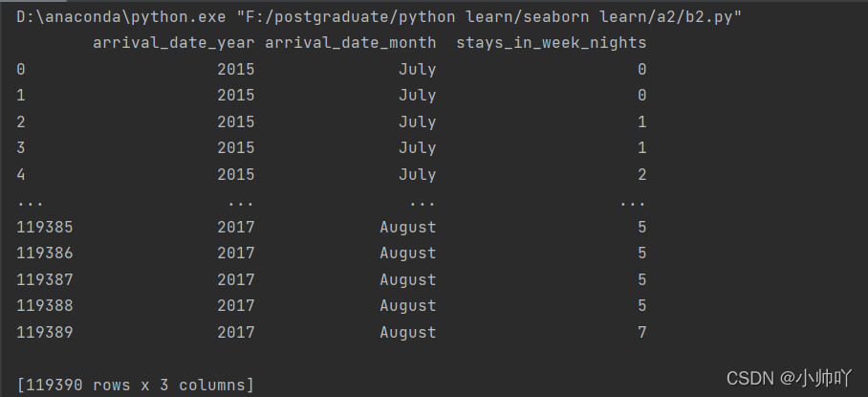The image size is (868, 397).
Task: Select the arrival_date_month column header
Action: (351, 43)
